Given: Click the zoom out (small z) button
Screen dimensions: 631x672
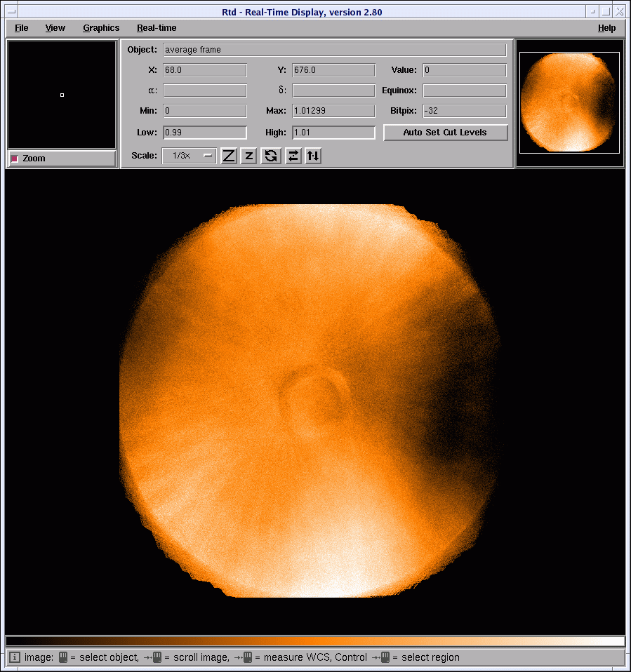Looking at the screenshot, I should (248, 156).
